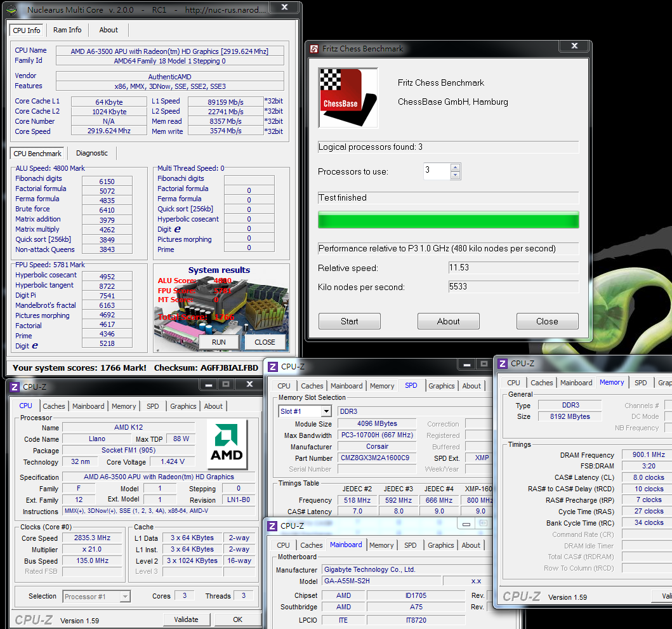Click the Z icon of the CPU-Z SPD window
Viewport: 672px width, 629px height.
tap(273, 367)
